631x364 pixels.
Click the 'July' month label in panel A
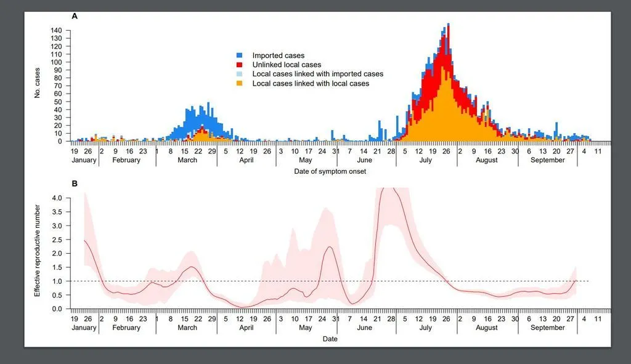pyautogui.click(x=425, y=160)
